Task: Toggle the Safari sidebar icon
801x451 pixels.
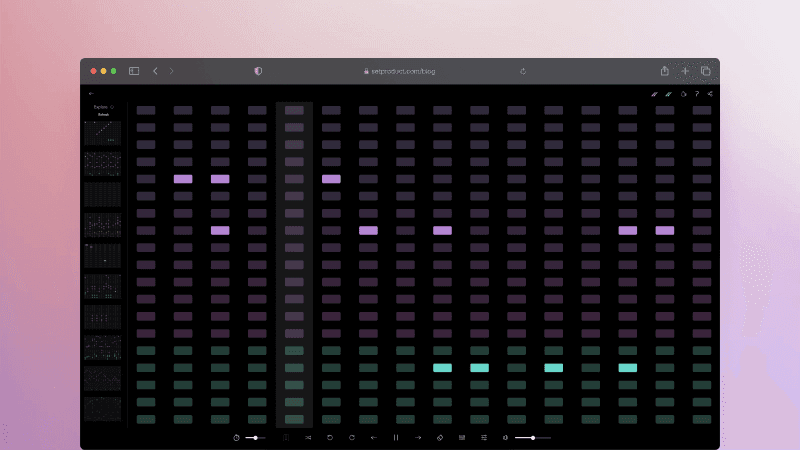Action: [x=134, y=71]
